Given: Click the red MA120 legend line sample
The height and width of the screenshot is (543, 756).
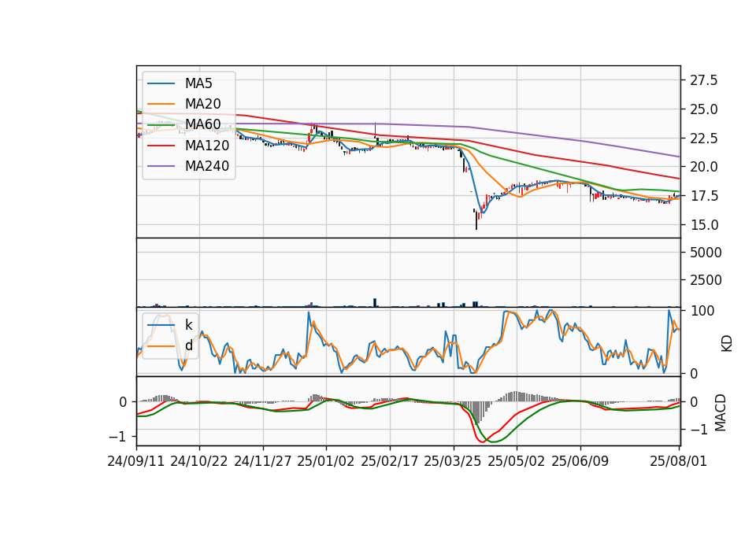Looking at the screenshot, I should 161,145.
